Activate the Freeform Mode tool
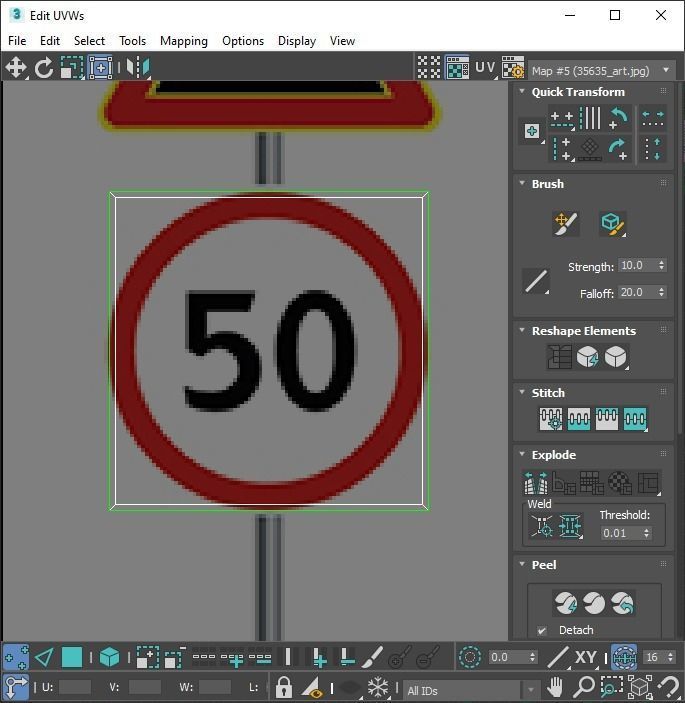Image resolution: width=685 pixels, height=703 pixels. click(100, 68)
